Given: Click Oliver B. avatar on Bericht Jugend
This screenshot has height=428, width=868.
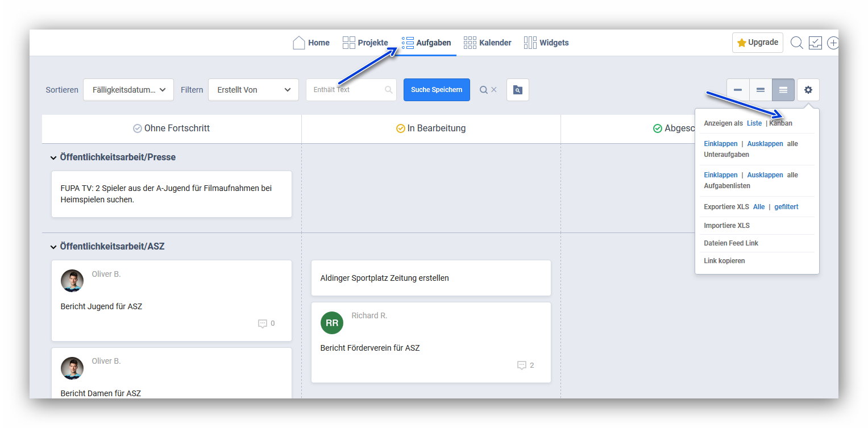Looking at the screenshot, I should click(x=72, y=281).
